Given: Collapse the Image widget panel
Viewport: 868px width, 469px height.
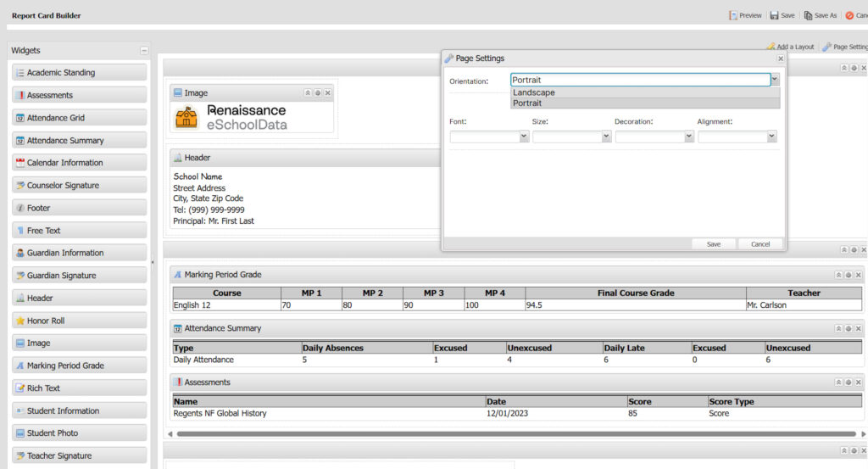Looking at the screenshot, I should (x=308, y=92).
